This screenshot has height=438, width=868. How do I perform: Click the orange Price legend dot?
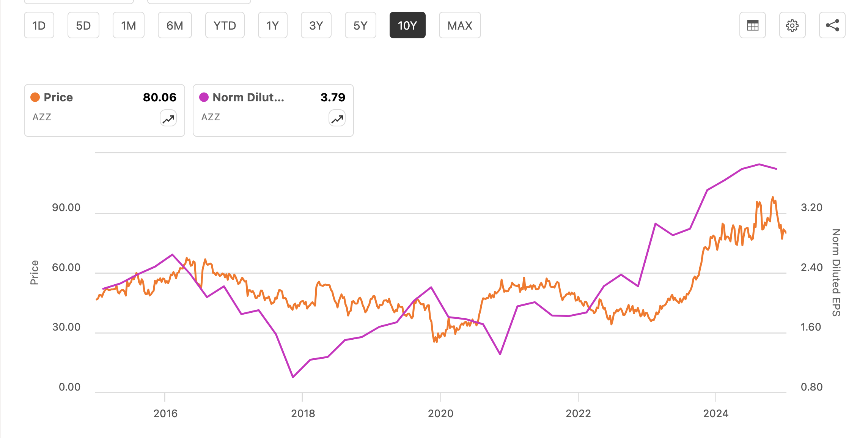(x=35, y=97)
